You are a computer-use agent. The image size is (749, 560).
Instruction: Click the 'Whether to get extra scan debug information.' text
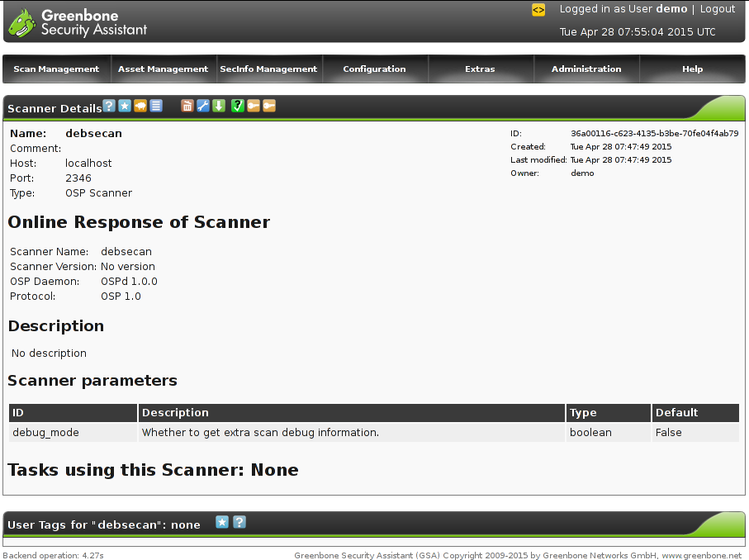(x=260, y=433)
